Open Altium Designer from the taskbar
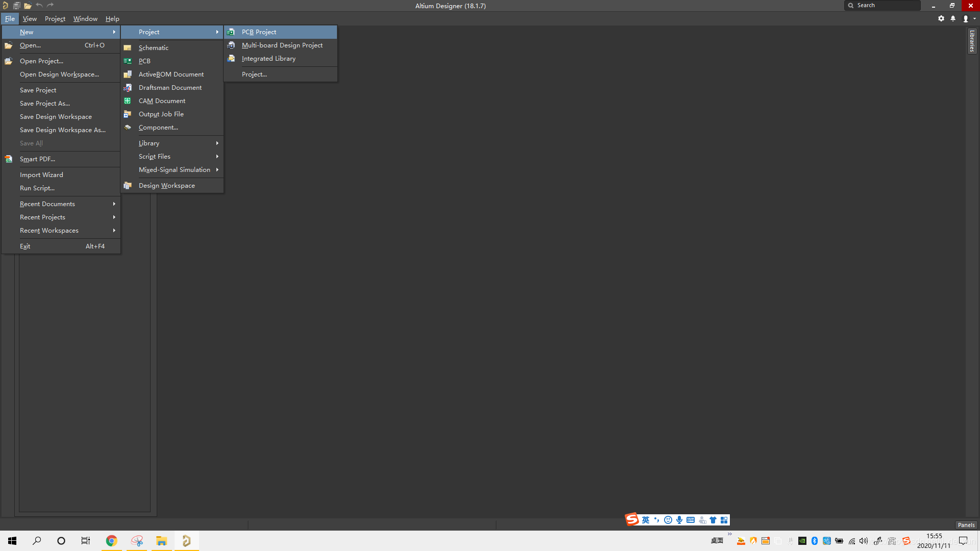 point(186,541)
